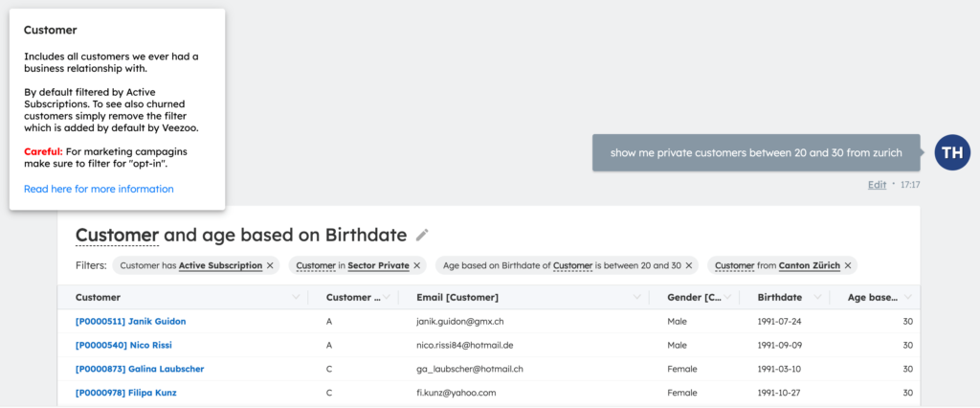
Task: Click the Canton Zürich filter label
Action: 808,265
